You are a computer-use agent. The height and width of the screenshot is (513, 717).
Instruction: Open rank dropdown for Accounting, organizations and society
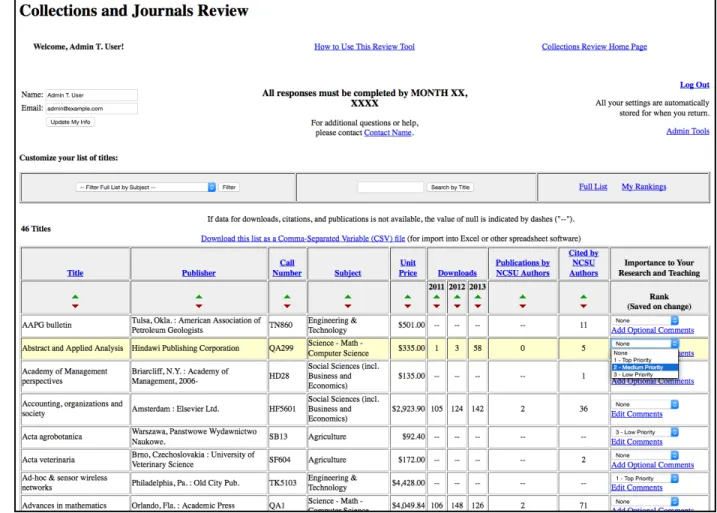(x=645, y=405)
